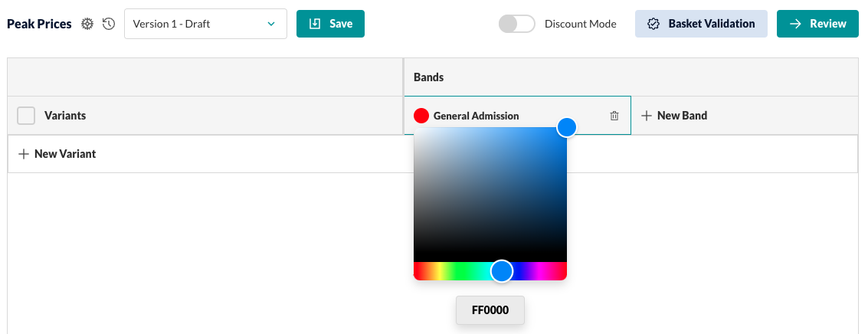
Task: Click the General Admission band name
Action: tap(476, 116)
